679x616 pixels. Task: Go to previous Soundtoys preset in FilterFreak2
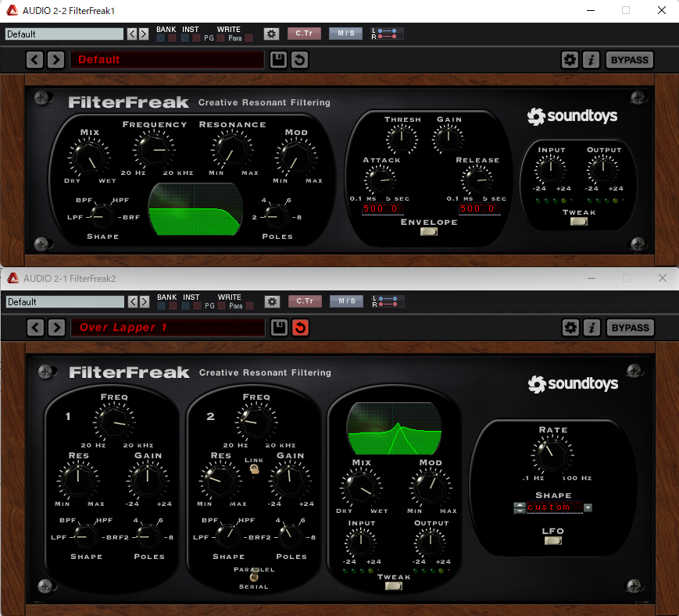click(x=35, y=327)
